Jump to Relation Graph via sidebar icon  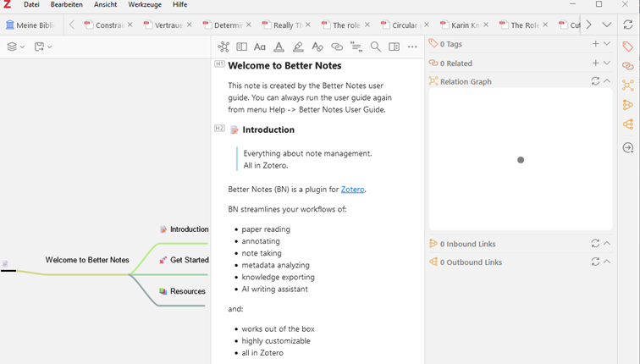pos(628,85)
